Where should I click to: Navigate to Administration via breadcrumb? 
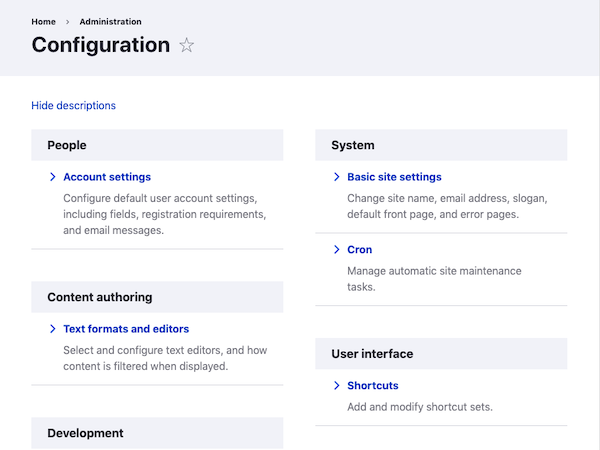(x=110, y=21)
